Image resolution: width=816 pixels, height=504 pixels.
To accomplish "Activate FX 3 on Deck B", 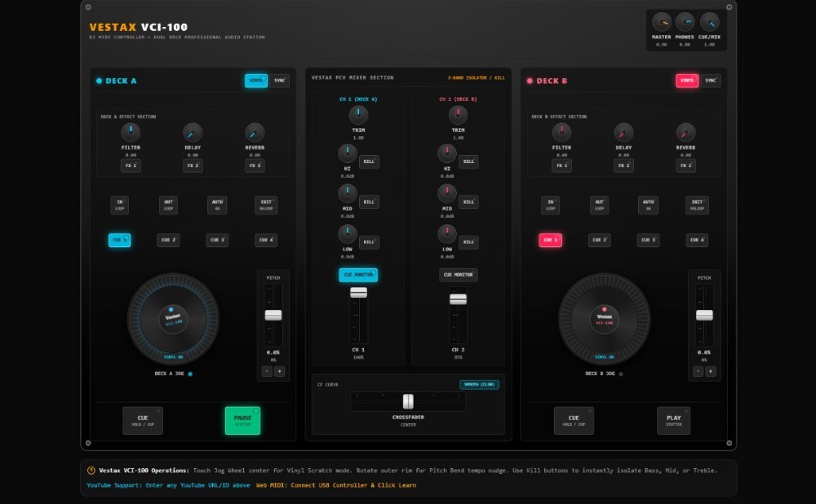I will click(x=685, y=166).
